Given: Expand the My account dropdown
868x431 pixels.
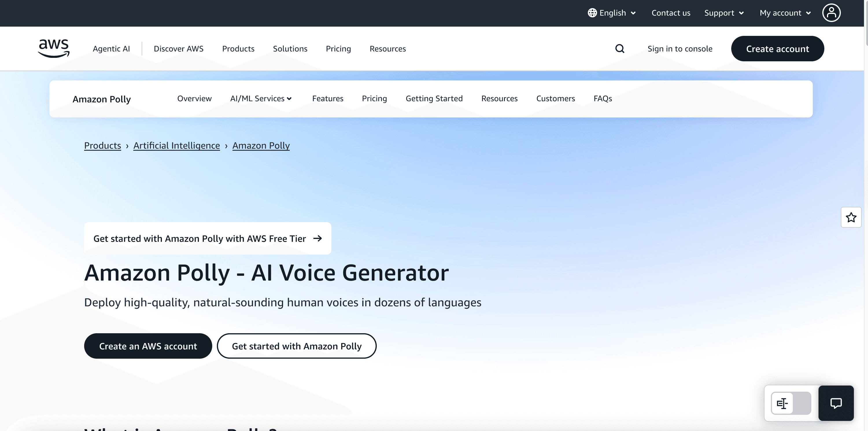Looking at the screenshot, I should tap(785, 13).
